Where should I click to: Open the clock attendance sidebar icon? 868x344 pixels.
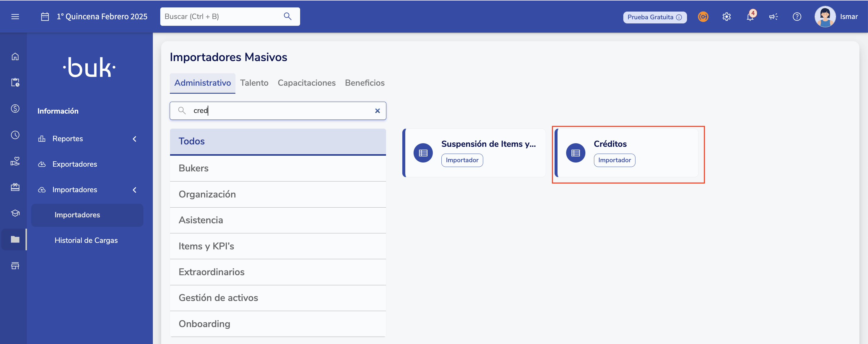tap(15, 135)
